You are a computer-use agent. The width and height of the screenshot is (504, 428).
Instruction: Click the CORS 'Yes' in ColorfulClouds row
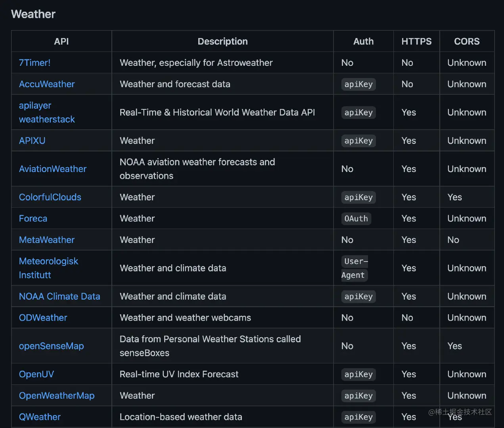pos(454,197)
